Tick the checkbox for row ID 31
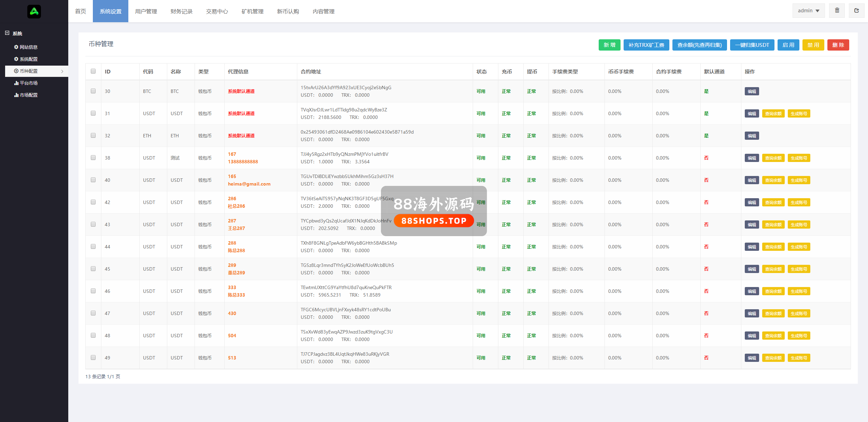This screenshot has height=422, width=868. 93,113
